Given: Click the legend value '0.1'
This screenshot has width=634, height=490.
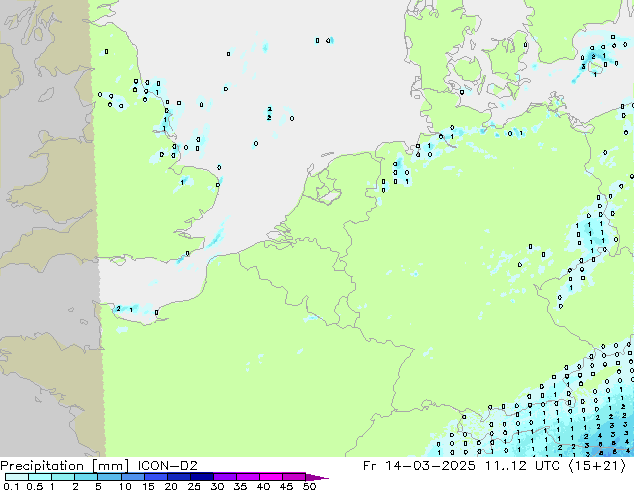Looking at the screenshot, I should coord(11,486).
